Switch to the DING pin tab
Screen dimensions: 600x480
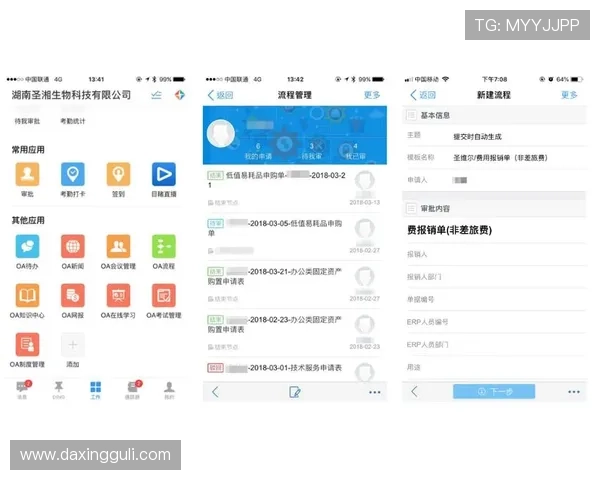click(59, 390)
